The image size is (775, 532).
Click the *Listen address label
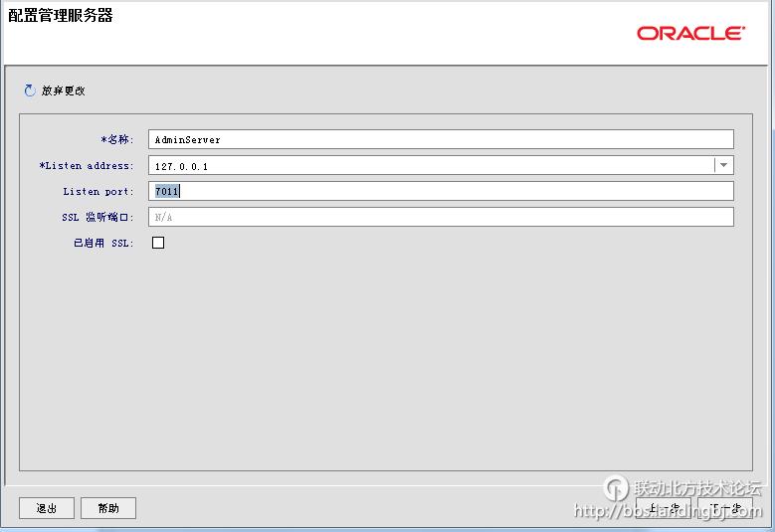coord(87,165)
